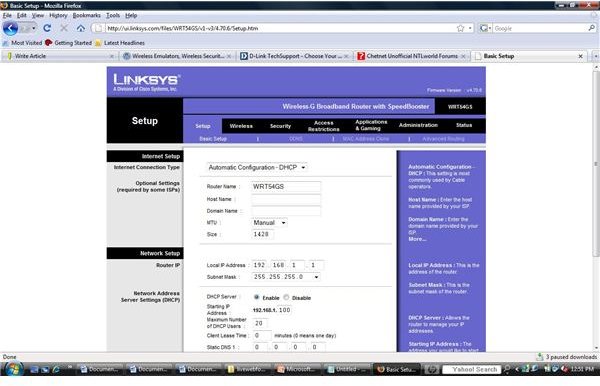Image resolution: width=600 pixels, height=386 pixels.
Task: Open the History menu
Action: (x=58, y=15)
